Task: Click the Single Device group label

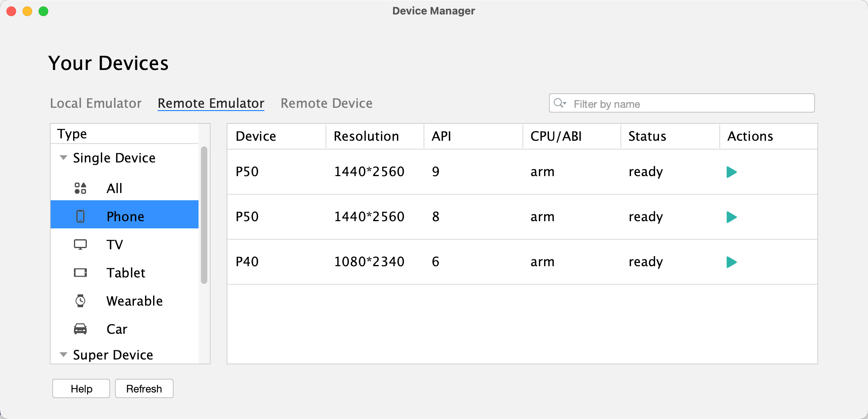Action: (114, 158)
